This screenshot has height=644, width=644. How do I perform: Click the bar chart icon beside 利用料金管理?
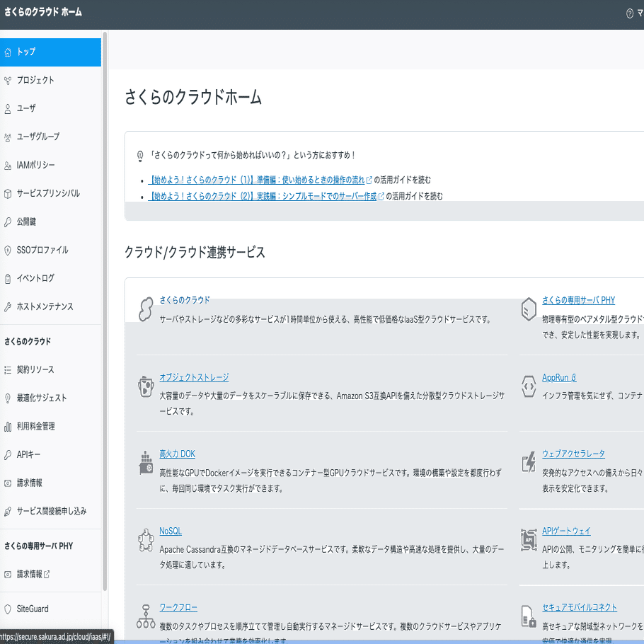(7, 427)
